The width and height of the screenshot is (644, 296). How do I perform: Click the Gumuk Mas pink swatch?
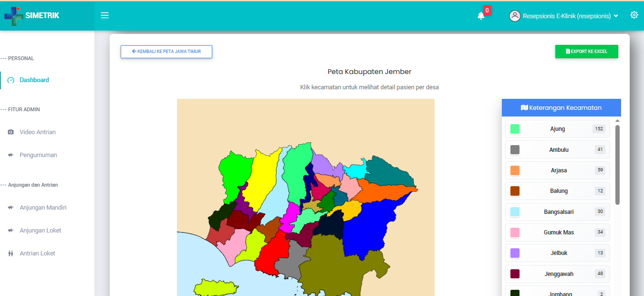click(515, 233)
